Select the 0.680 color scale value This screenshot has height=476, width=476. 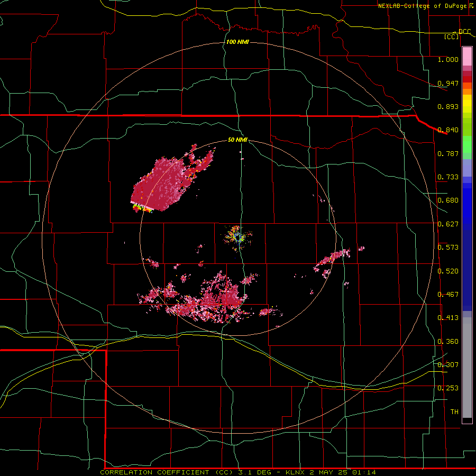tap(448, 200)
